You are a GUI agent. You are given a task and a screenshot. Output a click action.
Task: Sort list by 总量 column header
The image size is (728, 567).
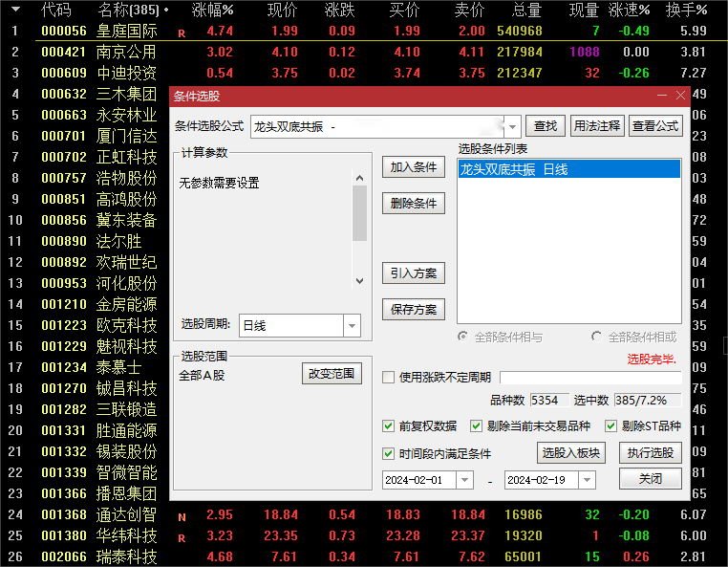tap(527, 10)
